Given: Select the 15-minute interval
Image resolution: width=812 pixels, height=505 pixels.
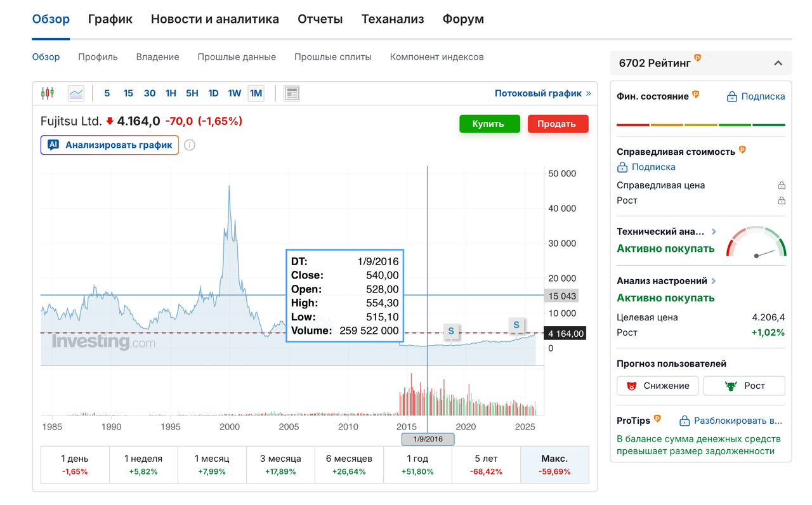Looking at the screenshot, I should [128, 93].
